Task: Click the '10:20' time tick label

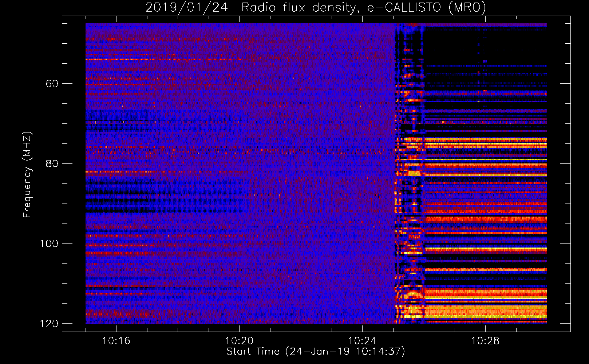Action: (x=239, y=341)
